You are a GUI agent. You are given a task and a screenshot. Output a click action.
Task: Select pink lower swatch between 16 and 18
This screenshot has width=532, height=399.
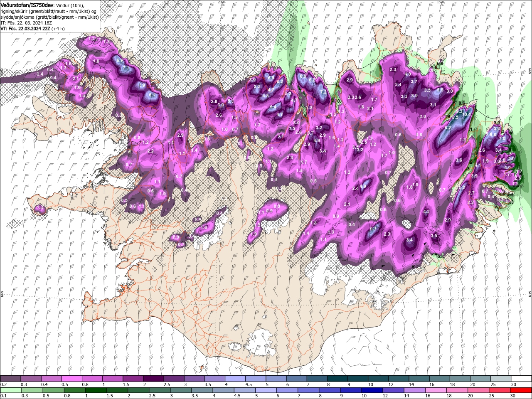[435, 390]
